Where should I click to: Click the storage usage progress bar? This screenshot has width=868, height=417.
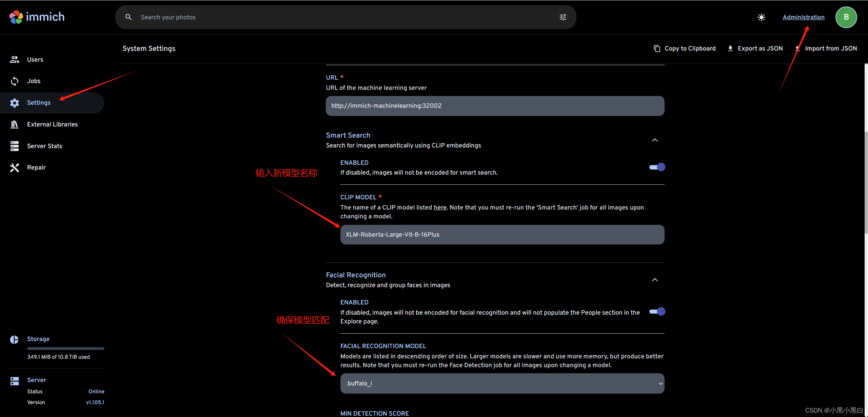click(65, 348)
